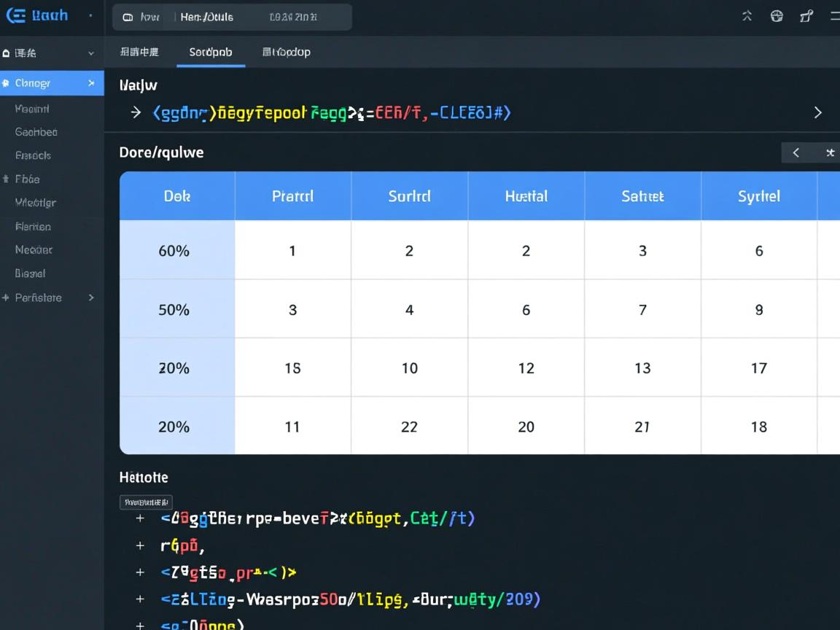The image size is (840, 630).
Task: Open the dropdown chevron on the top sidebar item
Action: 91,53
